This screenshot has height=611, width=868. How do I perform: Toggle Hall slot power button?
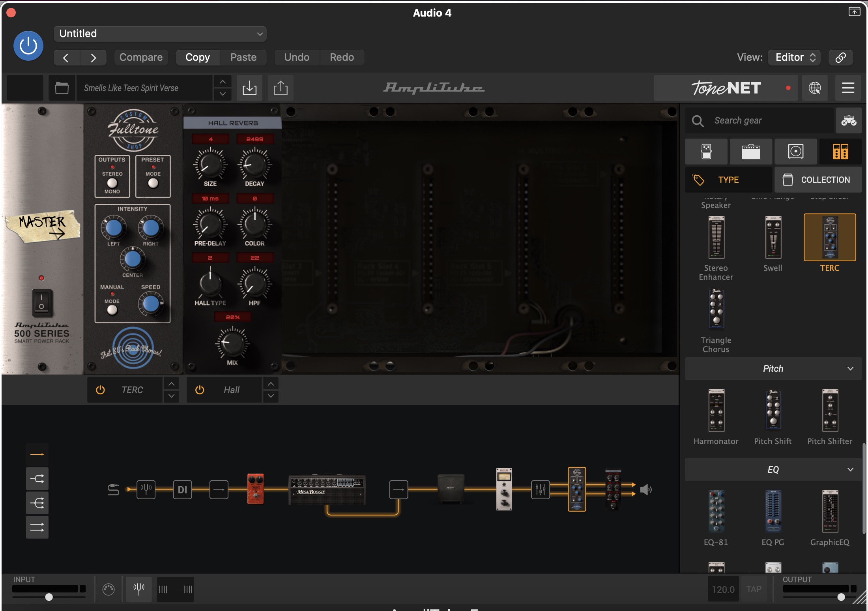tap(200, 390)
